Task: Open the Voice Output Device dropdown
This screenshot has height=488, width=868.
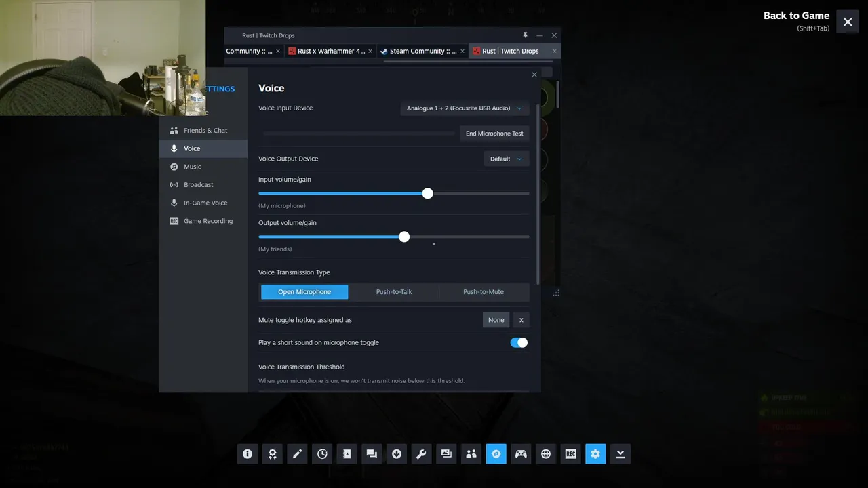Action: pos(506,159)
